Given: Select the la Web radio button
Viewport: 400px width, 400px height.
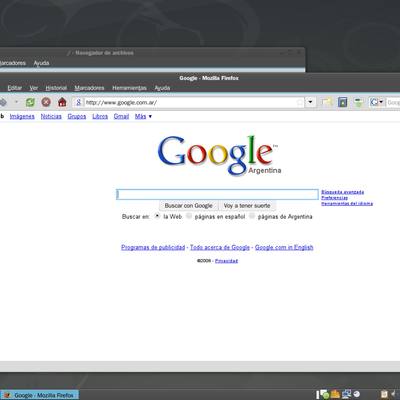Looking at the screenshot, I should click(x=157, y=216).
